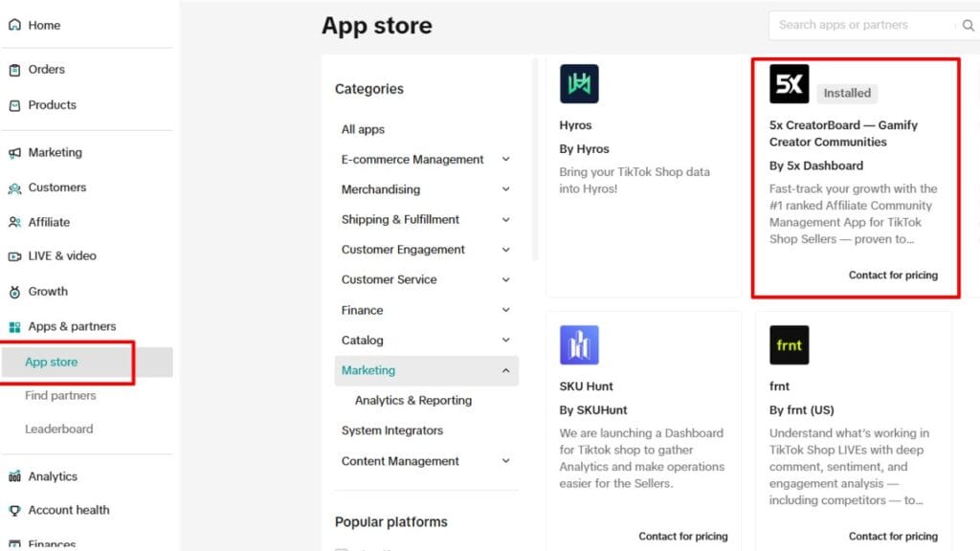Click the Marketing megaphone icon

coord(14,153)
